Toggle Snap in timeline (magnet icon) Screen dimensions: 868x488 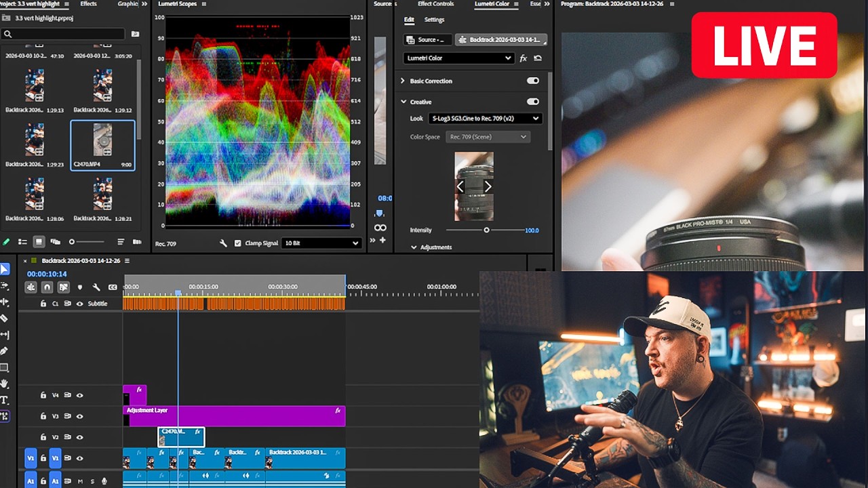(x=47, y=287)
